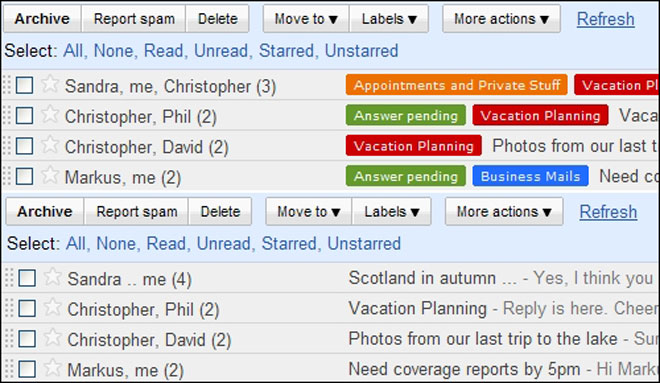Star the Christopher, David (2) labeled conversation
Screen dimensions: 660x383
pyautogui.click(x=50, y=145)
